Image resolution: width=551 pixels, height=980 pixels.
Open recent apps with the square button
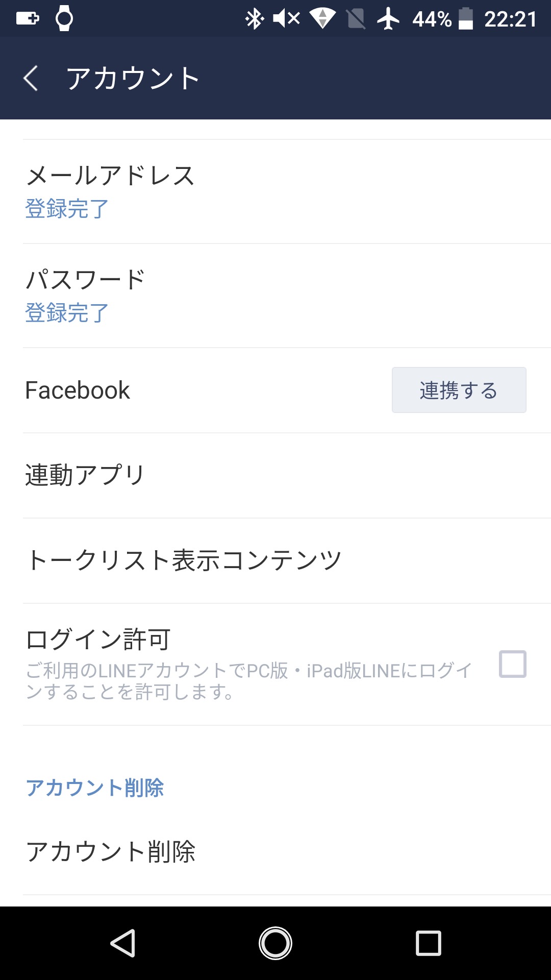(x=428, y=943)
